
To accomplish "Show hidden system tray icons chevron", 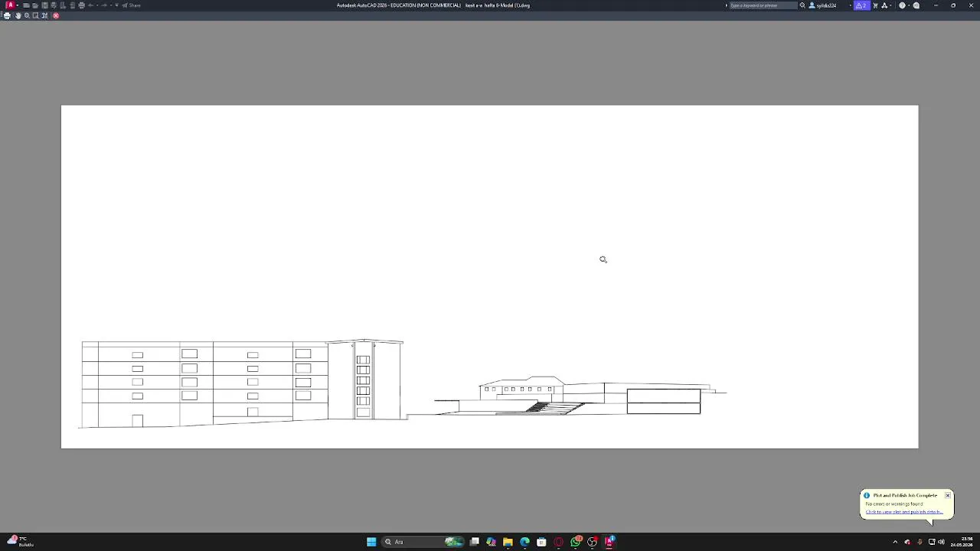I will pyautogui.click(x=895, y=542).
